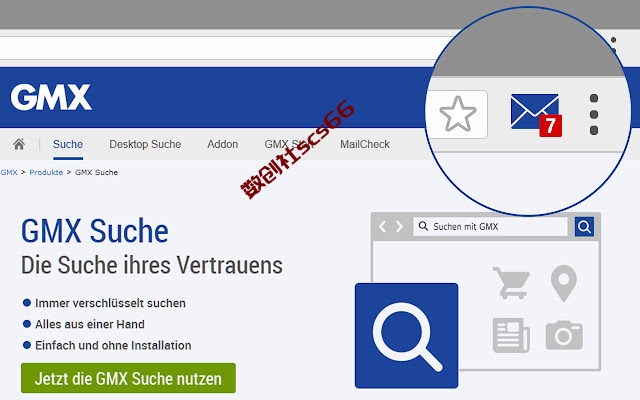Click the blue search button beside Suchen mit GMX
Image resolution: width=640 pixels, height=400 pixels.
[584, 227]
